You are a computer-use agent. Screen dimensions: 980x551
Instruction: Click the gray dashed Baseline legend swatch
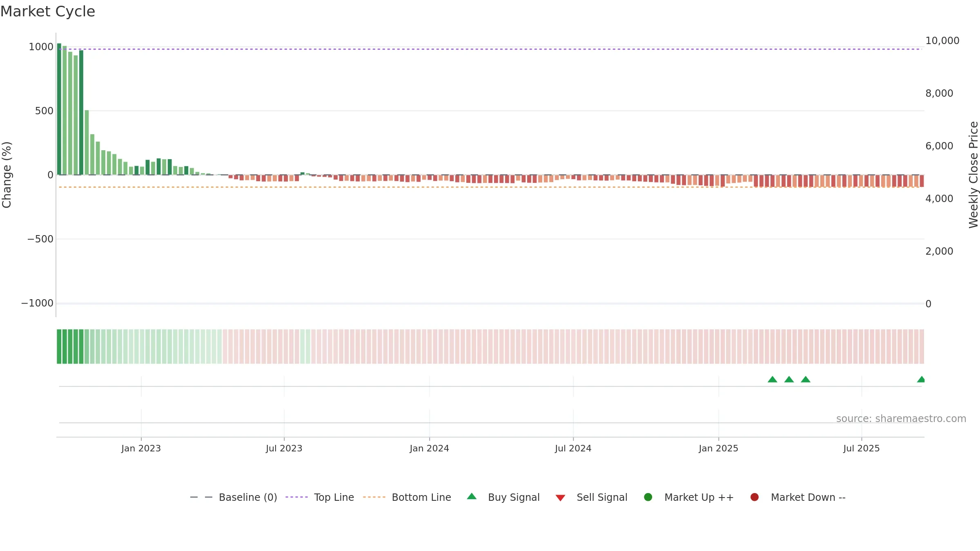[201, 497]
